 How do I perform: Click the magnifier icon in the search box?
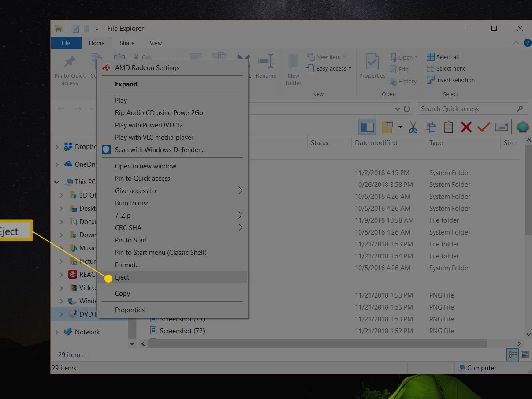520,109
